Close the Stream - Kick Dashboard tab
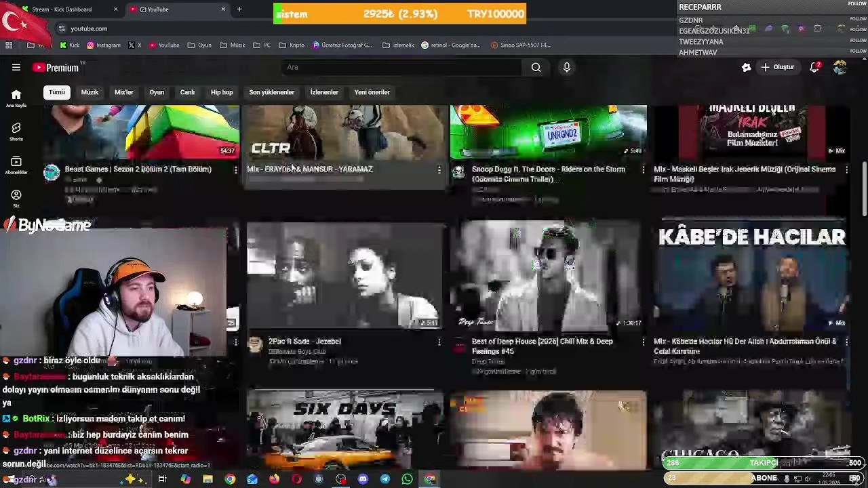Image resolution: width=868 pixels, height=488 pixels. 115,9
